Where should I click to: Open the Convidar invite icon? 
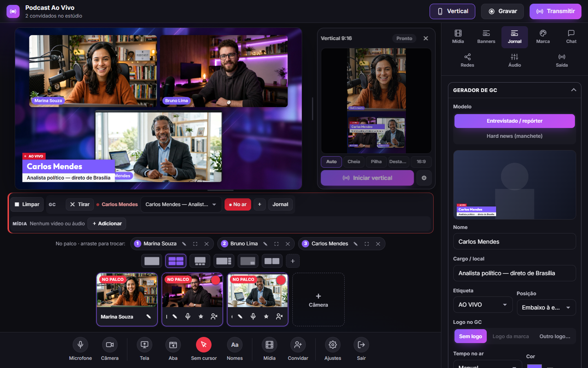click(x=298, y=345)
